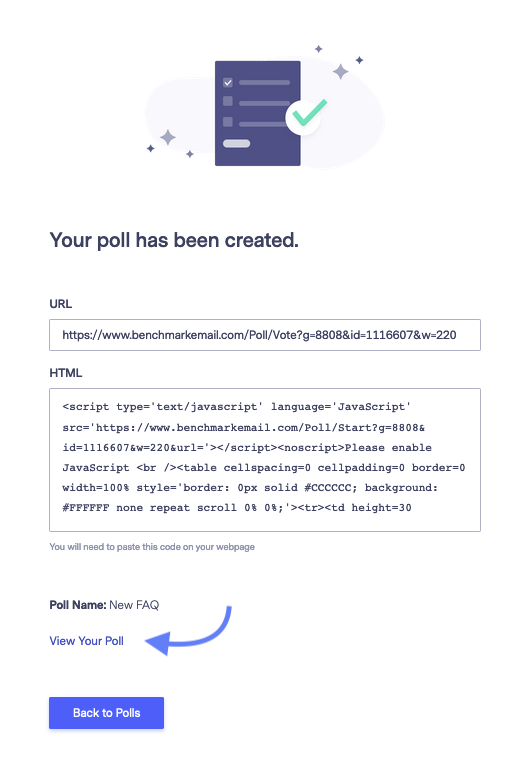This screenshot has width=532, height=776.
Task: Click the Your poll has been created heading
Action: (174, 240)
